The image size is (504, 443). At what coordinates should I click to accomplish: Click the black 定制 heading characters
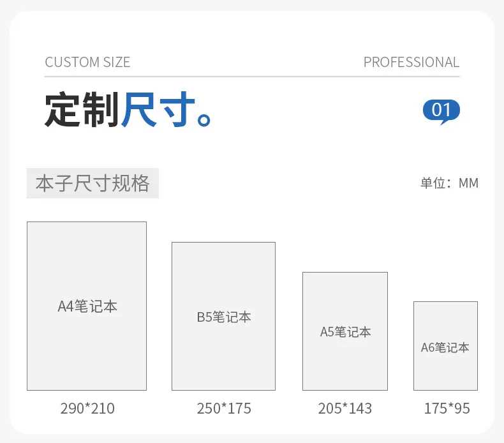[x=82, y=109]
